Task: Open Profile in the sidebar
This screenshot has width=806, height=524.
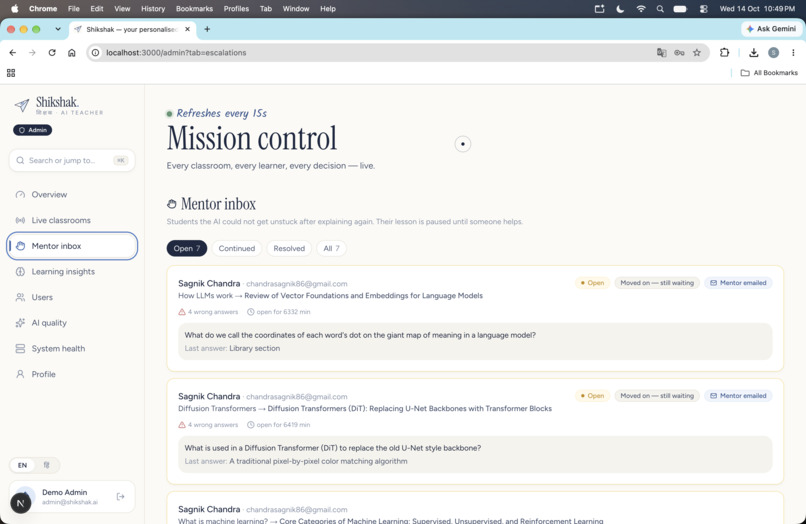Action: tap(72, 374)
